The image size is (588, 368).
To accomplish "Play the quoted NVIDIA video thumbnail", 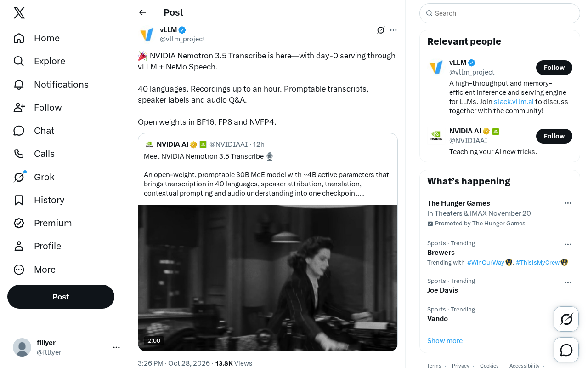I will pyautogui.click(x=268, y=278).
